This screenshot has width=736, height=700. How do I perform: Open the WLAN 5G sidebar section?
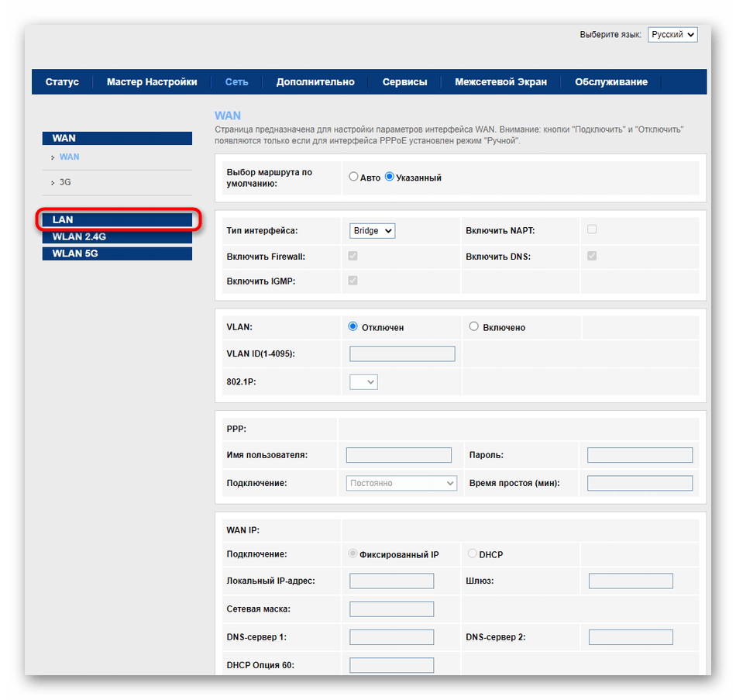point(116,253)
